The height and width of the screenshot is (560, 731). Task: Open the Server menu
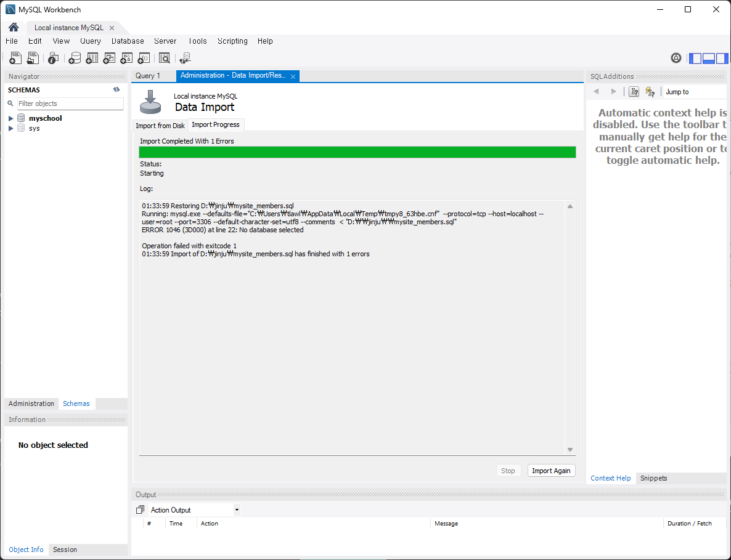165,41
